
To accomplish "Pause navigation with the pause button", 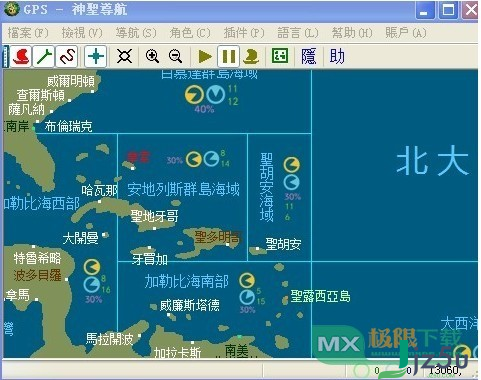I will pyautogui.click(x=229, y=56).
